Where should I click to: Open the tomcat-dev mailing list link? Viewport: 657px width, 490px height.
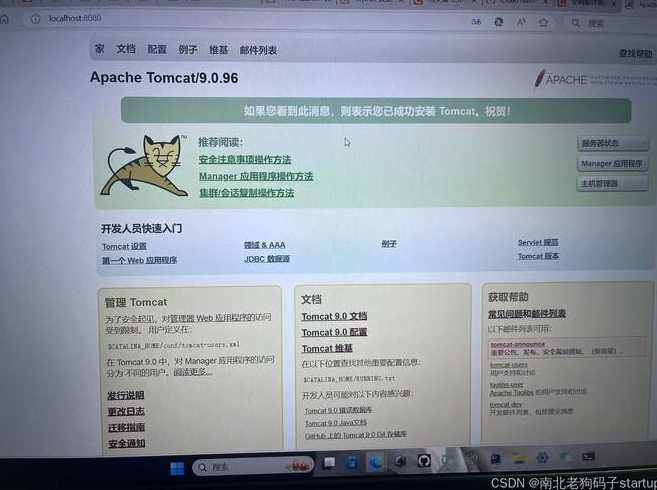coord(506,405)
